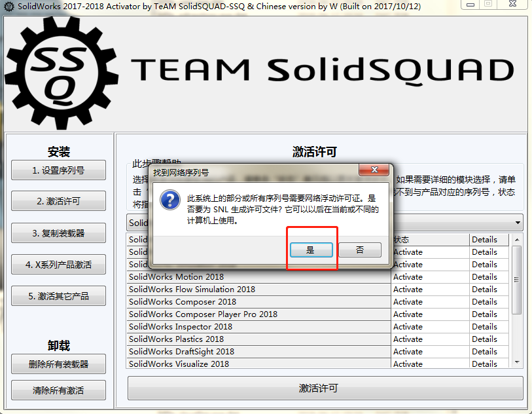Viewport: 532px width, 414px height.
Task: Click 删除所有装载器 button
Action: click(58, 364)
